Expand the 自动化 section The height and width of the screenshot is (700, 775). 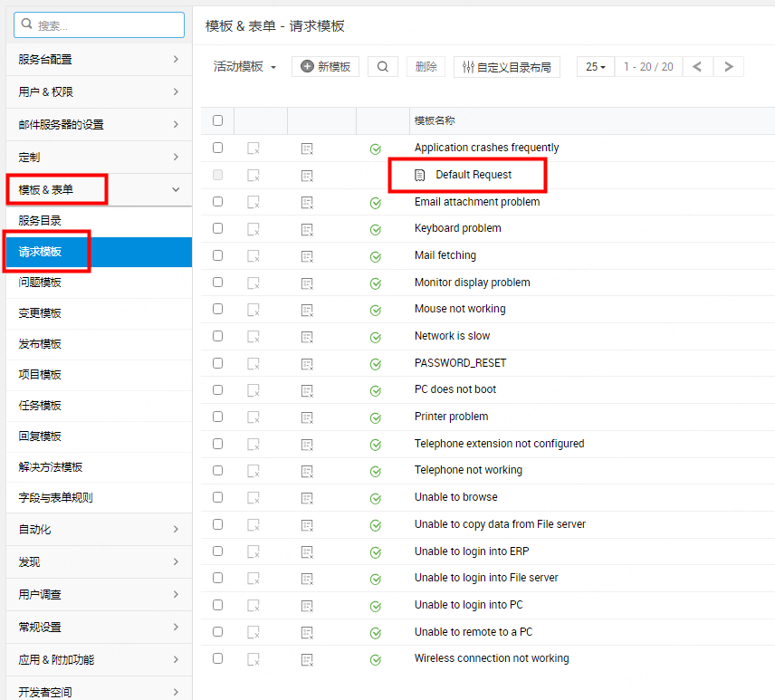99,530
